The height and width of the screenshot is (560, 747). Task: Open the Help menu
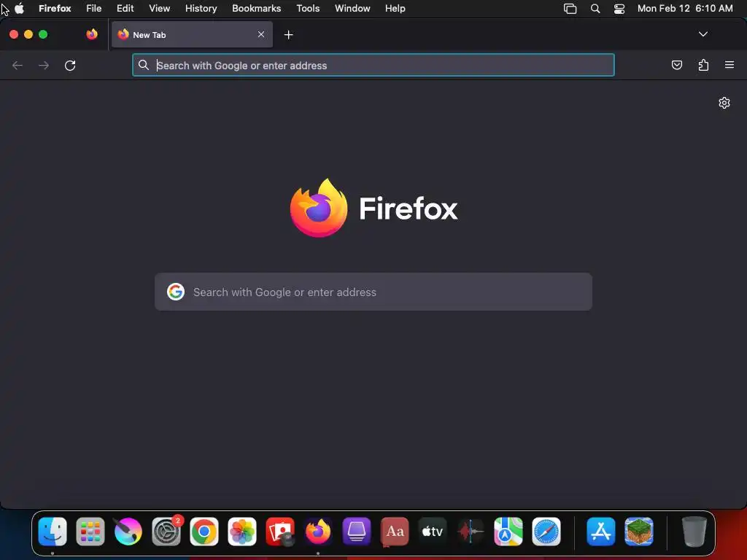395,8
